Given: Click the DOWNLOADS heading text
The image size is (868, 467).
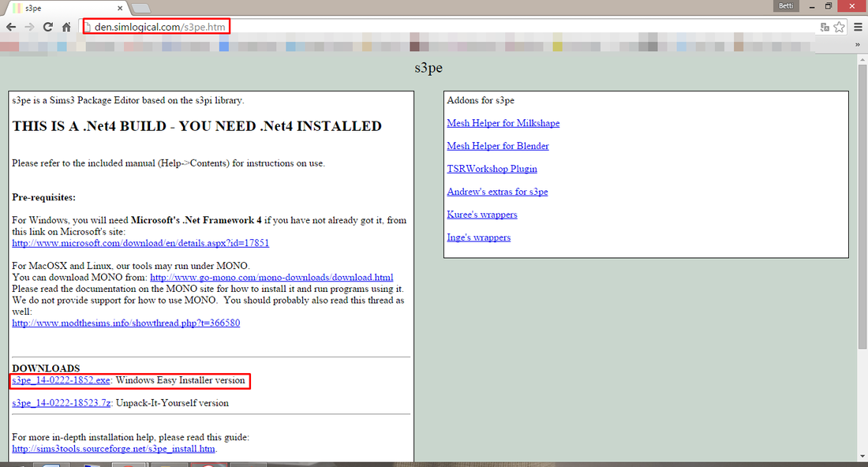Looking at the screenshot, I should pyautogui.click(x=46, y=368).
